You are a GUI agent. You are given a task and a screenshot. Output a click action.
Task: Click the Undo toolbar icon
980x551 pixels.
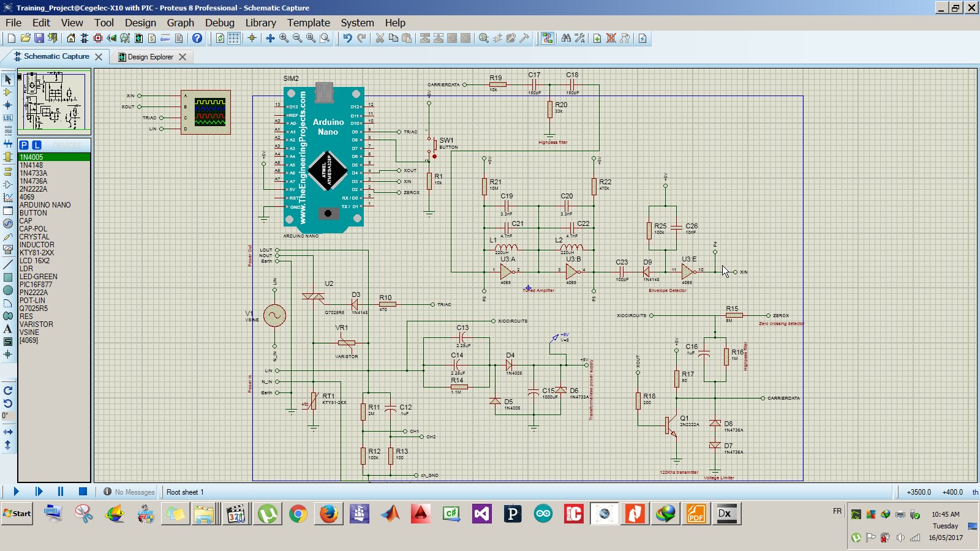(x=347, y=38)
